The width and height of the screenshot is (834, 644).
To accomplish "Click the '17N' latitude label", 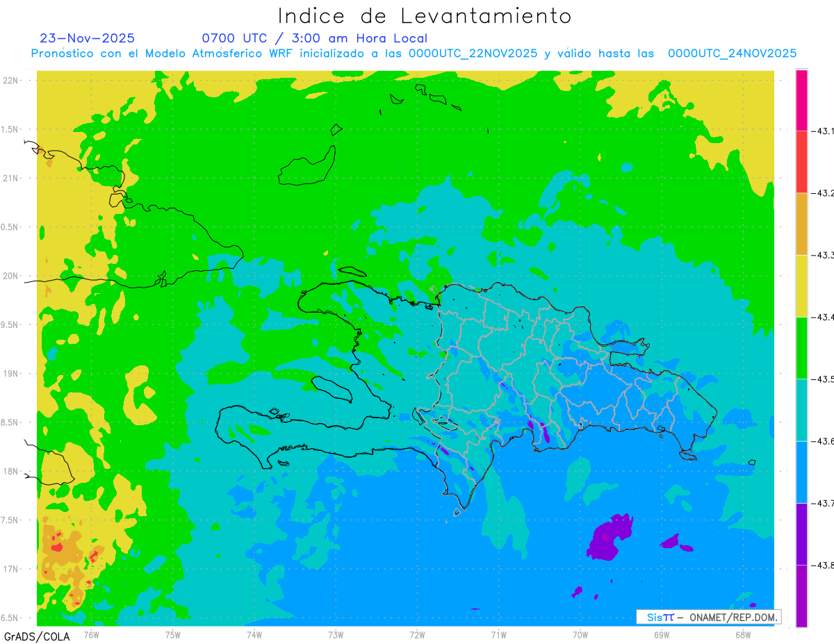I will pyautogui.click(x=11, y=569).
